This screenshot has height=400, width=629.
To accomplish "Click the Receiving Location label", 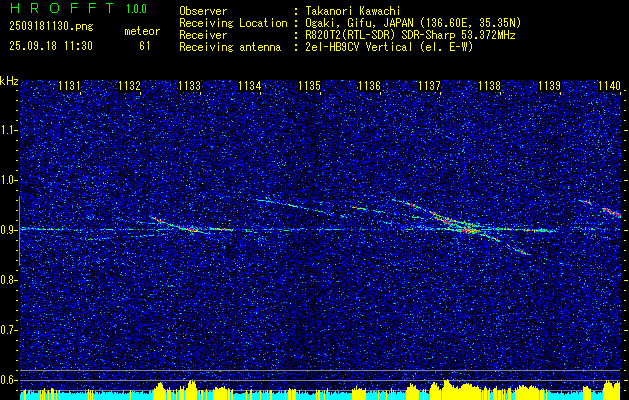I will tap(233, 23).
